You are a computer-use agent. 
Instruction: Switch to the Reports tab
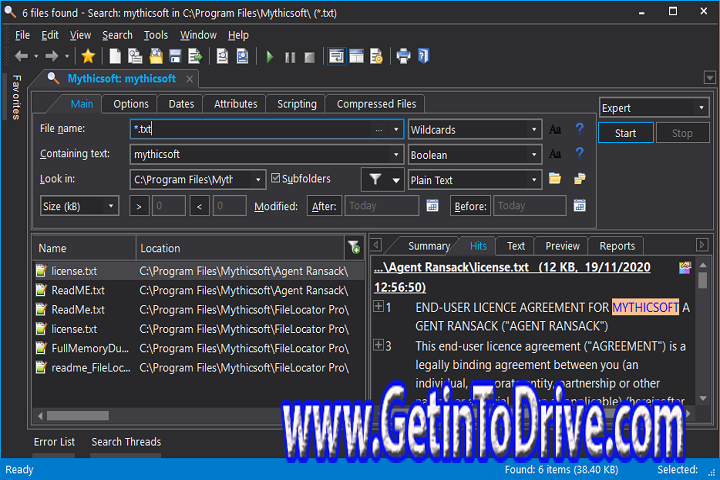tap(617, 246)
